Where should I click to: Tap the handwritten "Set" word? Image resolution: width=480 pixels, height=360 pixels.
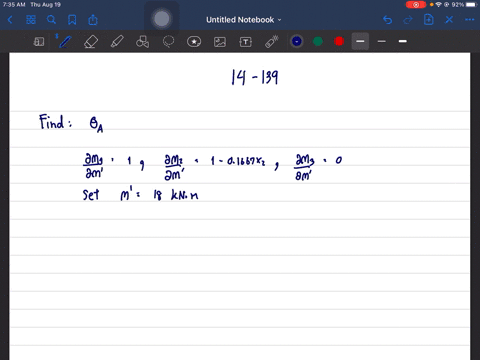point(91,195)
